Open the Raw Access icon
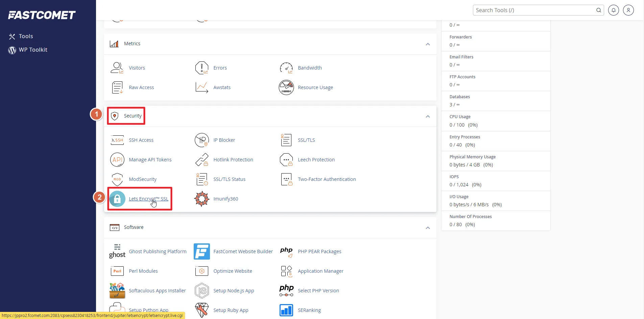Viewport: 644px width, 319px height. pos(117,87)
